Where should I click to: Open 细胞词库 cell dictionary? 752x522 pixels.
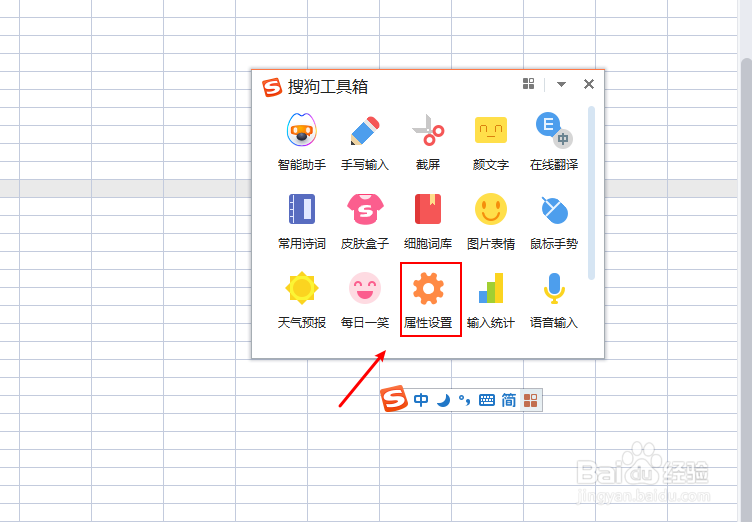(428, 221)
